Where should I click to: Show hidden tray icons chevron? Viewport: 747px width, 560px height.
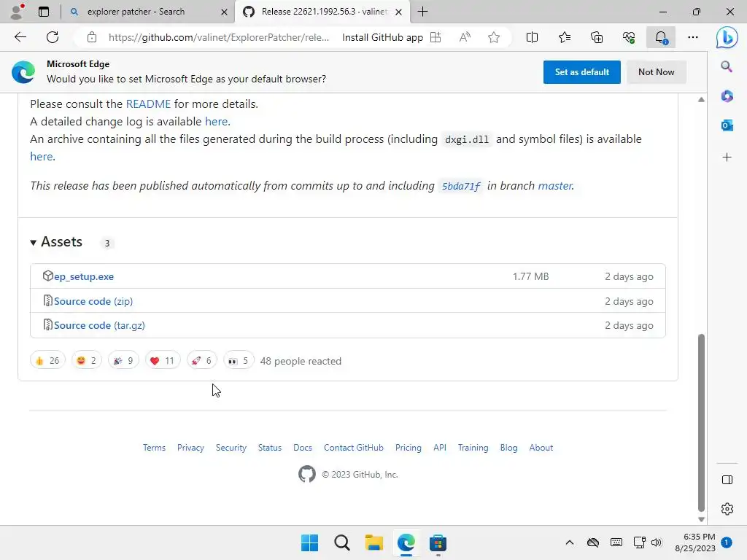[569, 542]
